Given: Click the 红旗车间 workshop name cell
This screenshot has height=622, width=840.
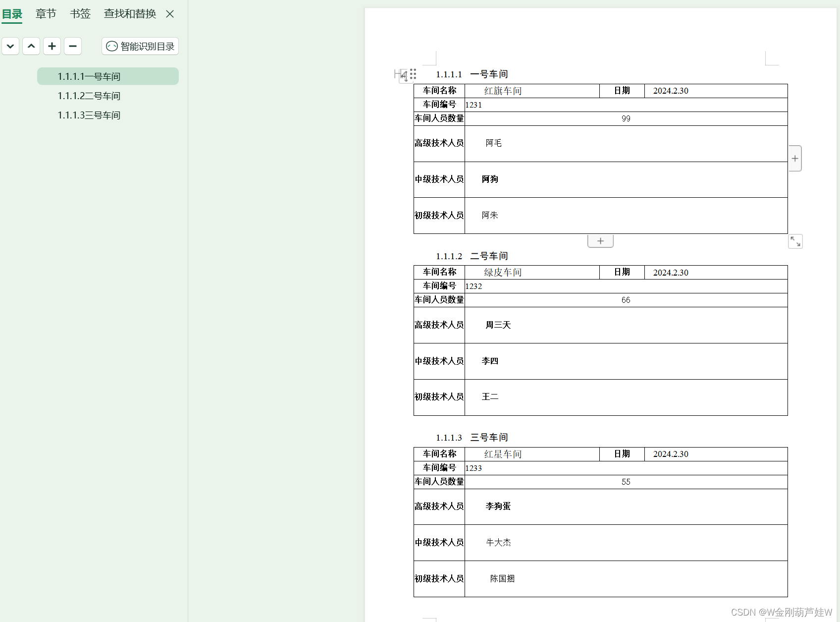Looking at the screenshot, I should [501, 91].
